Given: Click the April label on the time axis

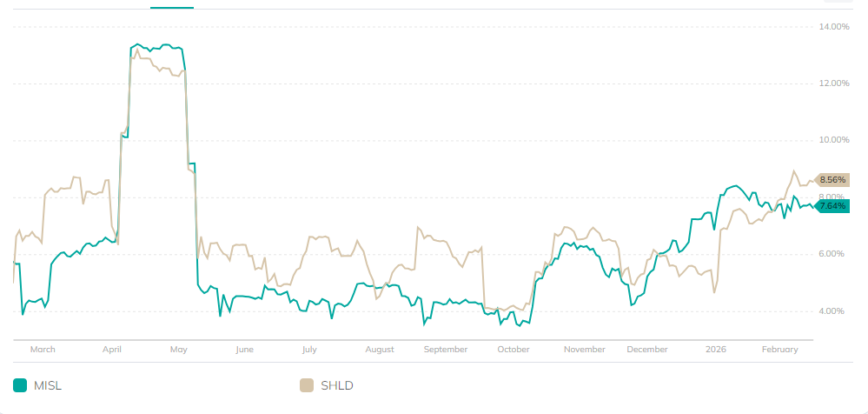Looking at the screenshot, I should [x=111, y=350].
